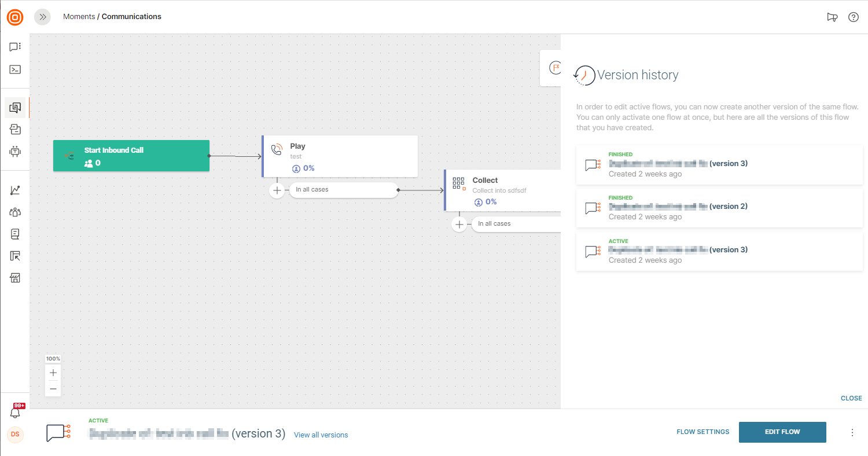Screen dimensions: 868x456
Task: Select the Start Inbound Call block
Action: [x=131, y=156]
